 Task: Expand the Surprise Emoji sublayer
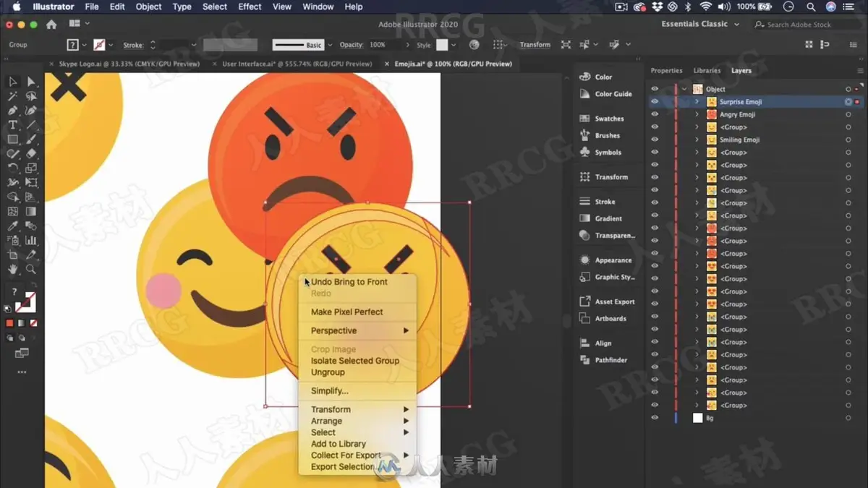tap(697, 102)
